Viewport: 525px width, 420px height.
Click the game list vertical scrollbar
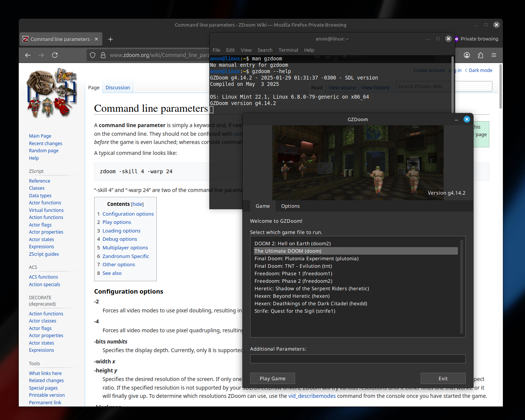tap(462, 287)
